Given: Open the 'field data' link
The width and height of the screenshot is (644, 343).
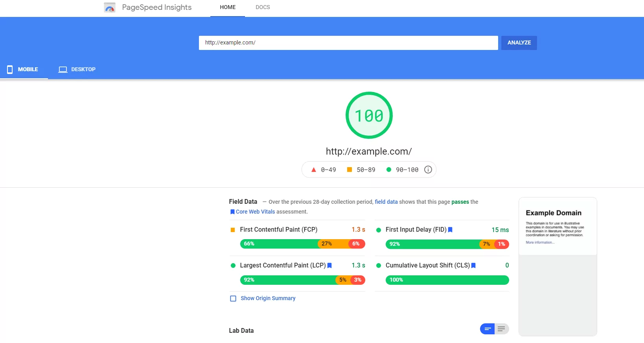Looking at the screenshot, I should coord(386,202).
